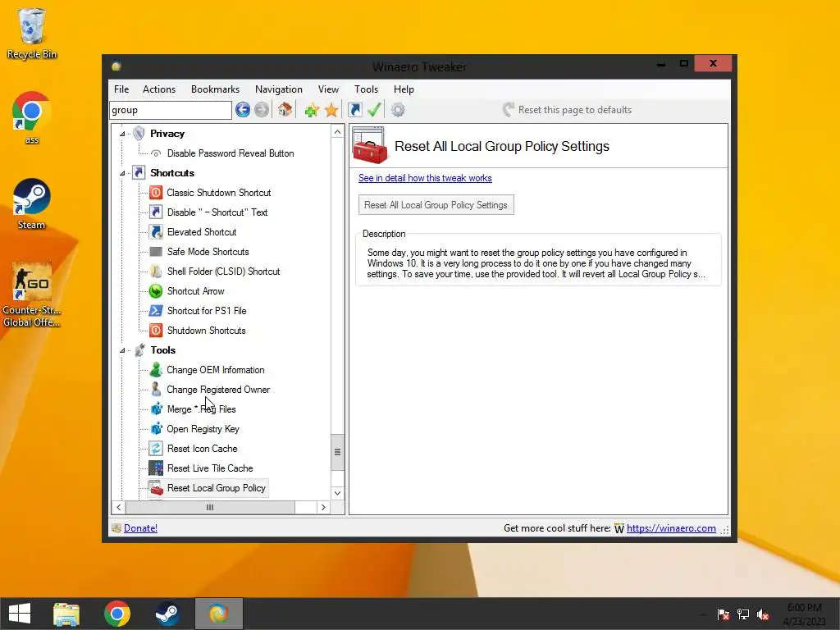Open the https://winaero.com link
This screenshot has width=840, height=630.
pyautogui.click(x=671, y=528)
